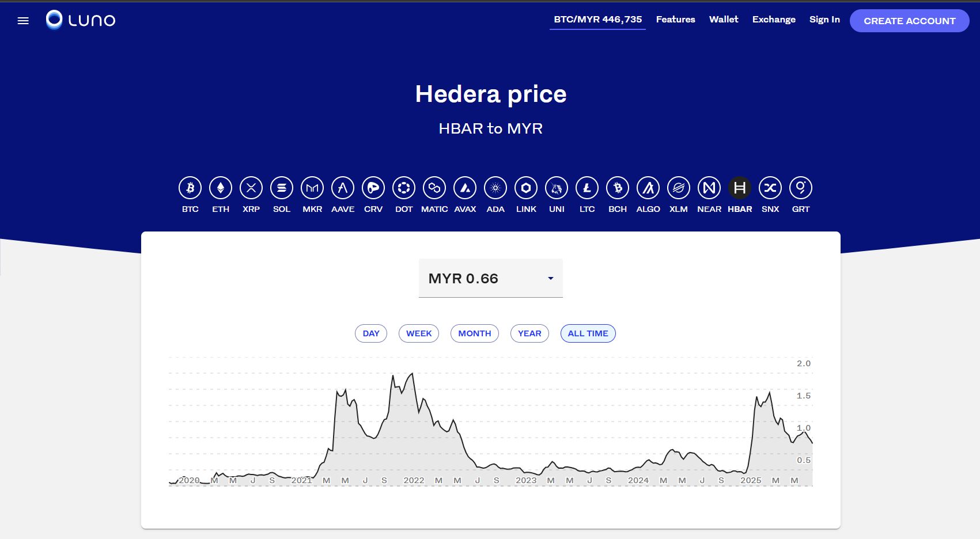Click the 2021 label on chart axis
980x539 pixels.
(x=301, y=480)
